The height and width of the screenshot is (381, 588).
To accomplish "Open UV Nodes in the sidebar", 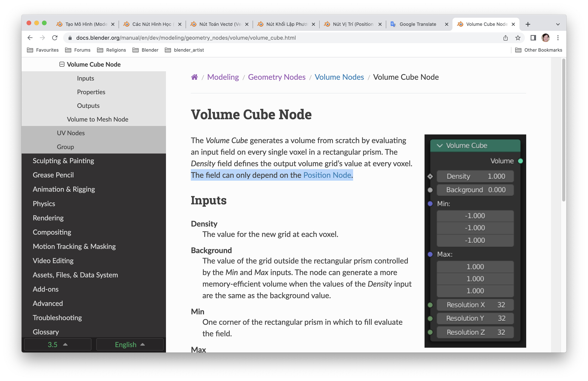I will [x=71, y=133].
